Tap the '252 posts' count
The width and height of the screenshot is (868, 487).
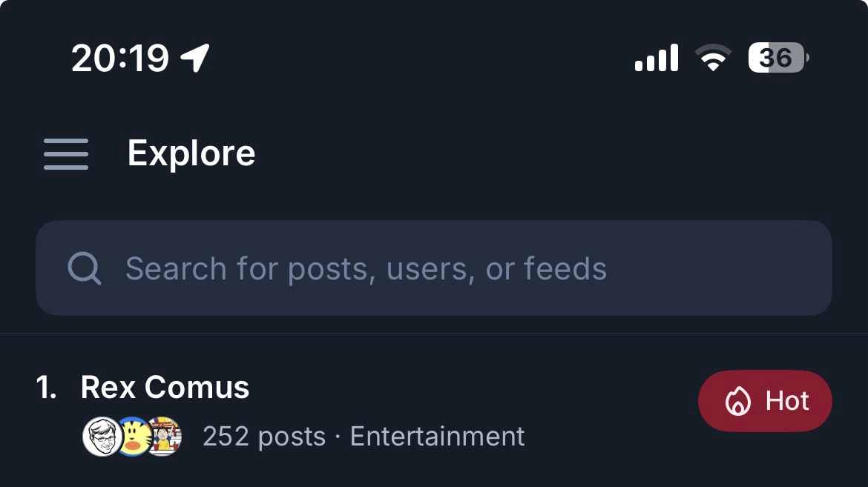tap(263, 437)
